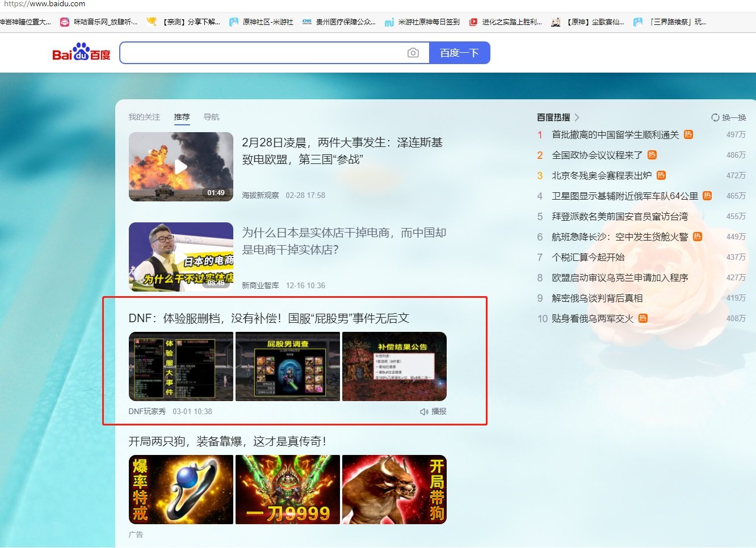
Task: Open the 开局带狗 beast ad image
Action: [394, 490]
